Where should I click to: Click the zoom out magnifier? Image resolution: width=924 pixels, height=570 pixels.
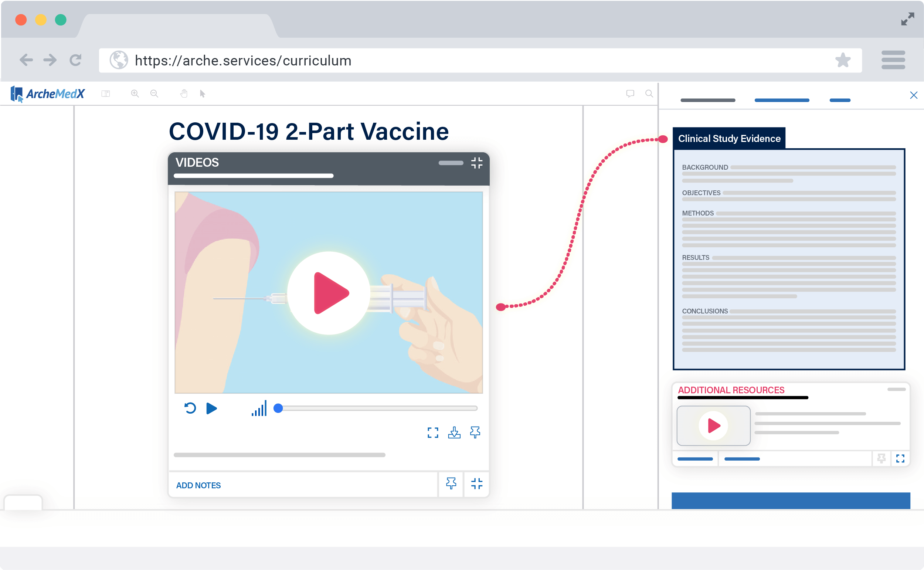pos(154,94)
